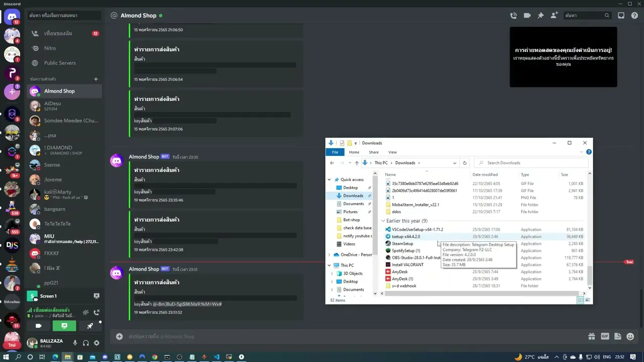Screen dimensions: 644x362
Task: Click the Discord find conversation search box
Action: tap(64, 16)
